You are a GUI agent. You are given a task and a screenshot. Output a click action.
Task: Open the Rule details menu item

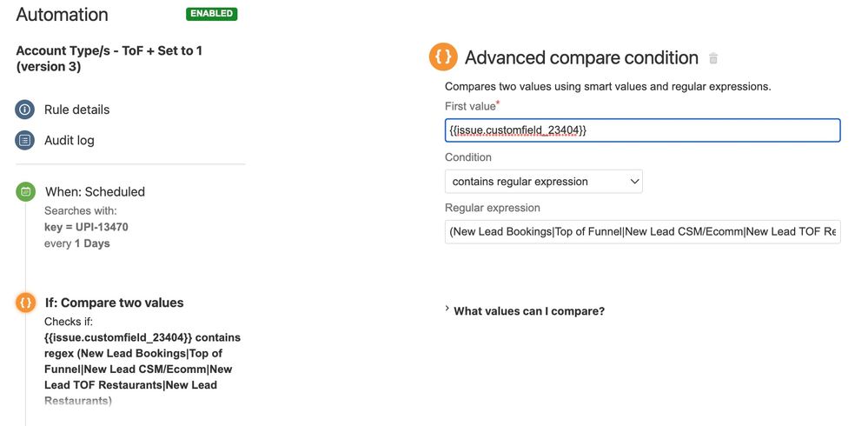coord(77,110)
